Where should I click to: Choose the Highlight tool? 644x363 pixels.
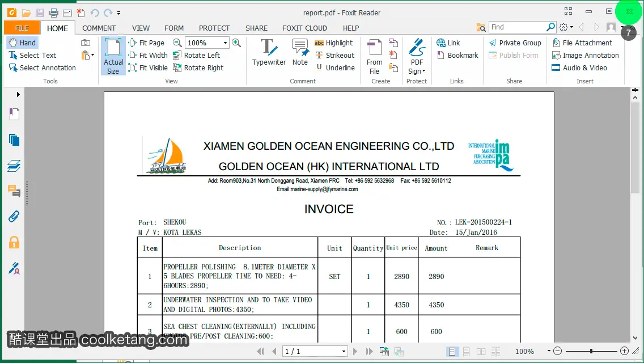[333, 43]
